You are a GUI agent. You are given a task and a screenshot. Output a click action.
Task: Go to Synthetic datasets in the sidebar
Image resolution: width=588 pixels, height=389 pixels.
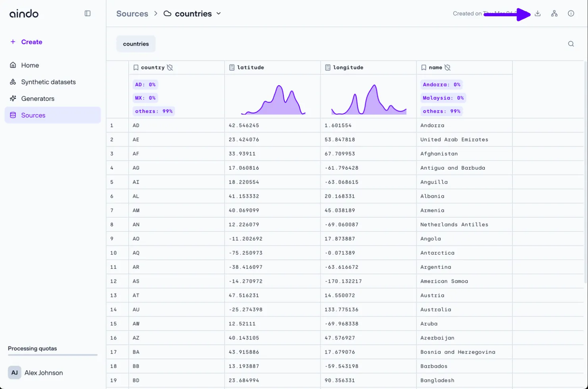tap(48, 82)
